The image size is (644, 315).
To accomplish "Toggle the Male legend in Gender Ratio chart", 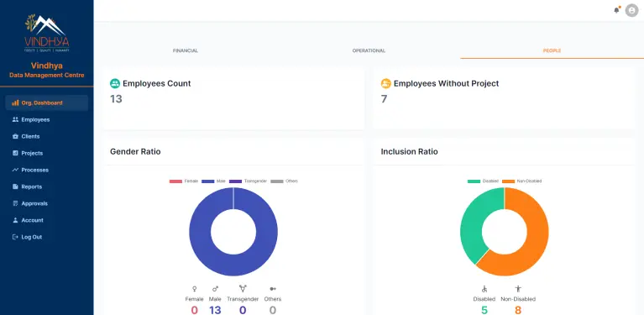I will (213, 181).
